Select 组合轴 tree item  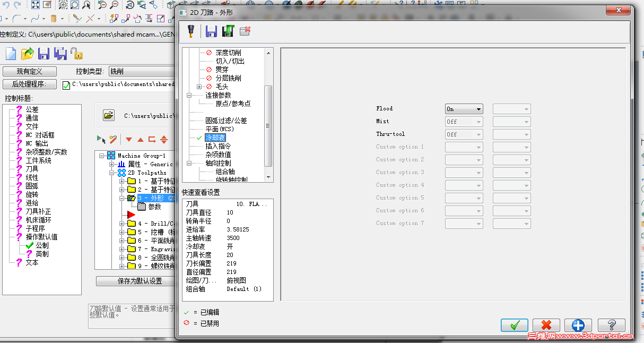(x=225, y=171)
